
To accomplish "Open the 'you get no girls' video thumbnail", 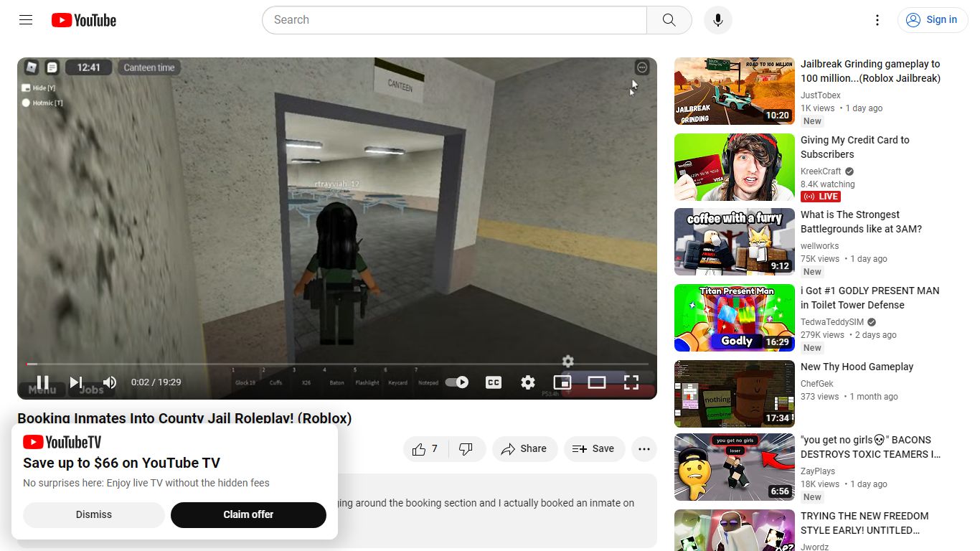I will pos(735,467).
